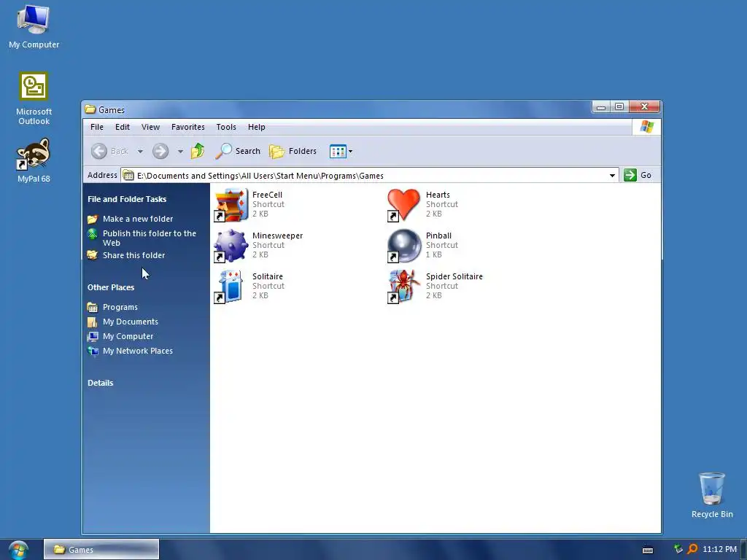Click the Spider Solitaire file name
The image size is (747, 560).
(454, 276)
